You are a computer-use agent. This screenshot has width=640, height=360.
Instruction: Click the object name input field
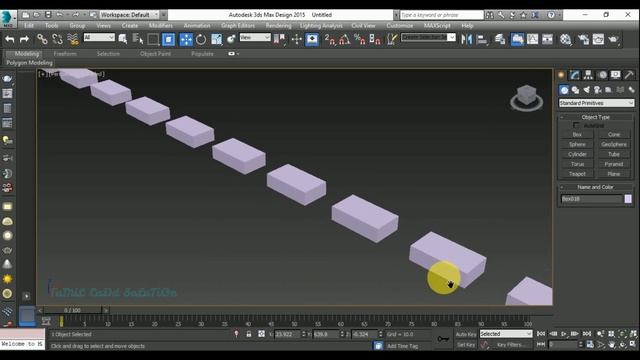click(591, 199)
